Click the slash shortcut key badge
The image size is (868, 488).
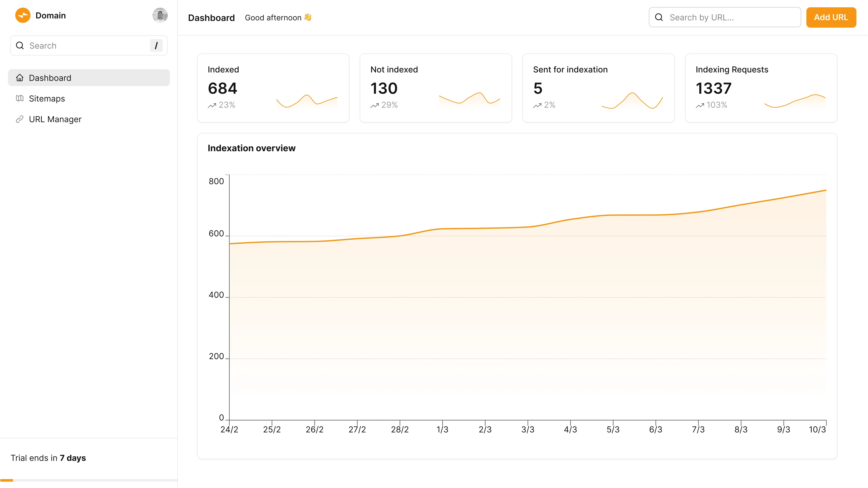point(156,45)
